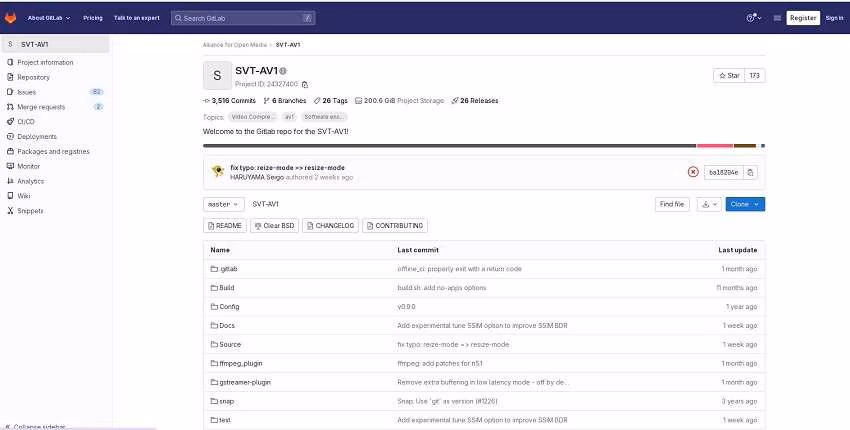
Task: Click the Find file button
Action: tap(672, 204)
